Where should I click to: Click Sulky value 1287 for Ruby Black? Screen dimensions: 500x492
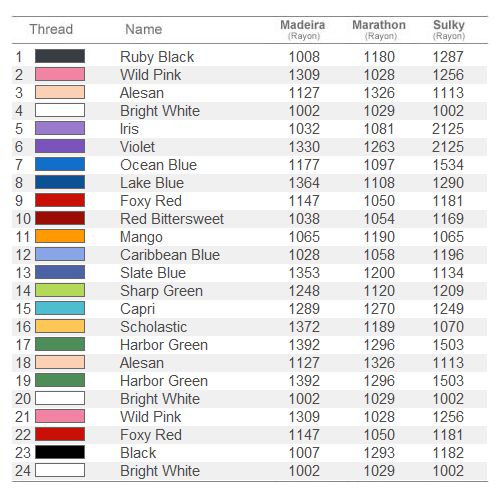tap(448, 57)
